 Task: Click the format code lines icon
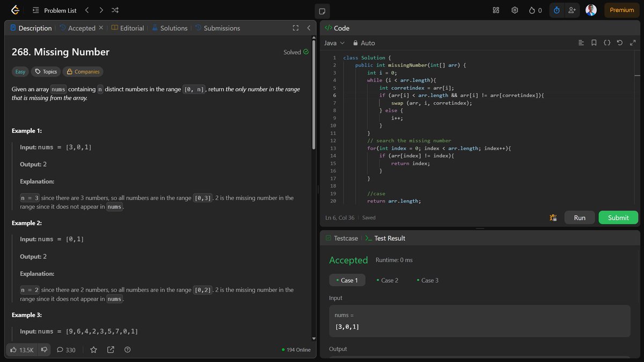581,43
